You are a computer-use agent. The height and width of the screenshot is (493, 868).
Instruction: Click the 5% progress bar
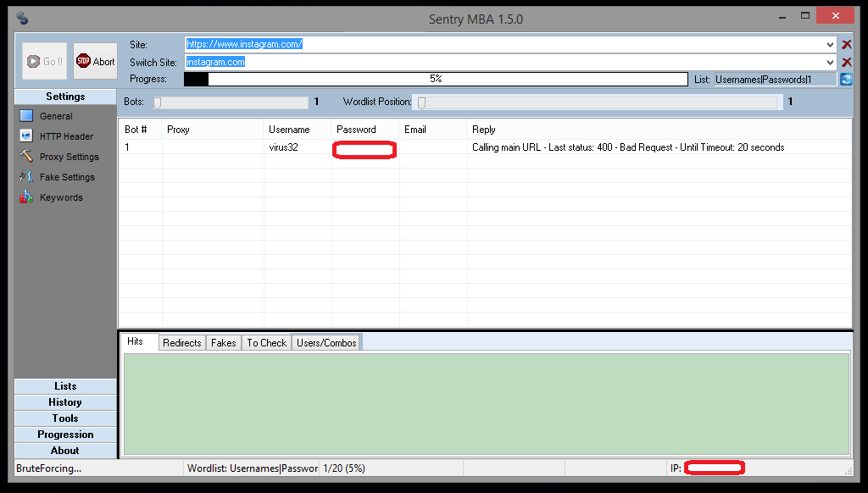click(x=437, y=79)
